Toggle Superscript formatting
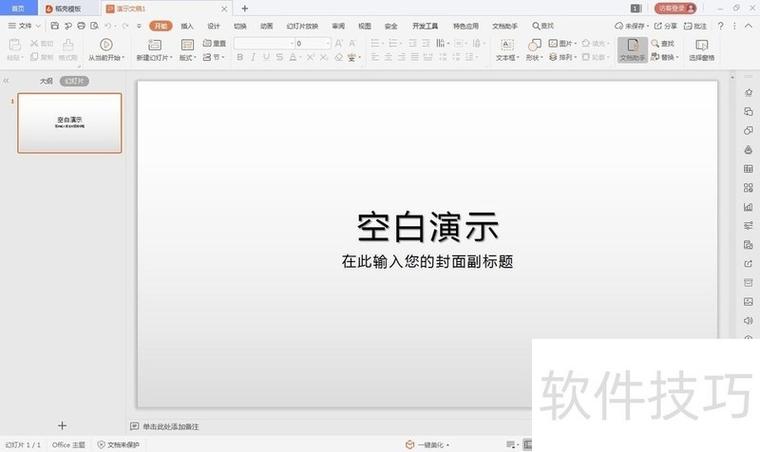 tap(310, 57)
